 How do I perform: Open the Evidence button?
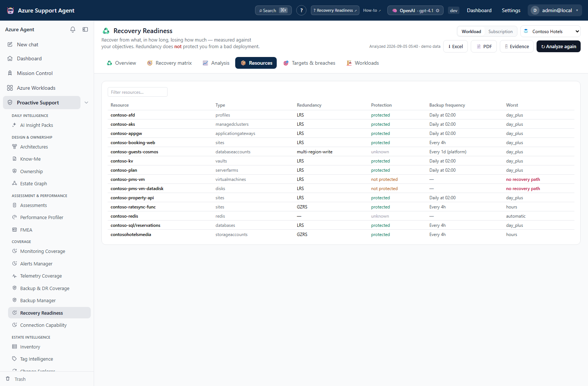[517, 46]
